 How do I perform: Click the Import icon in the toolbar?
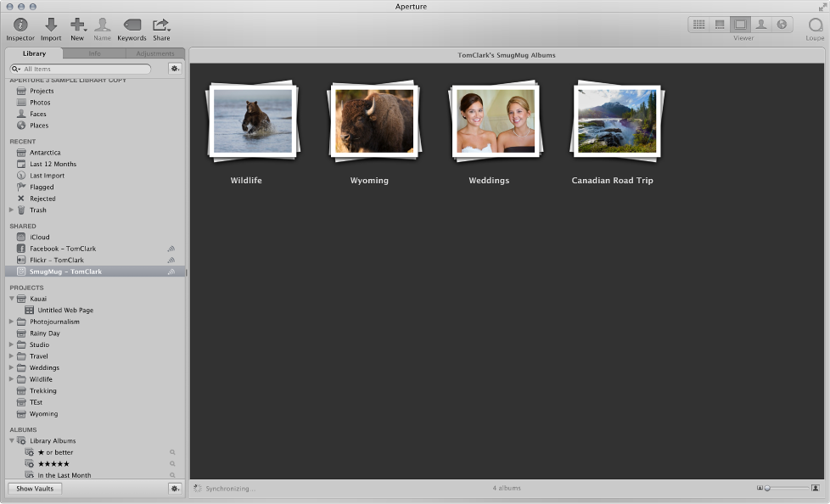pyautogui.click(x=51, y=25)
